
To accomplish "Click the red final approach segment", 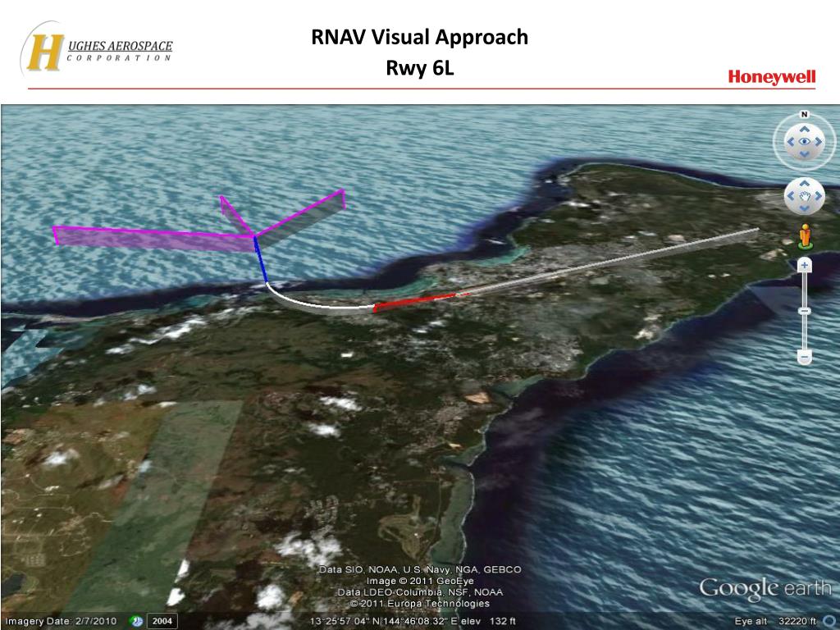I will click(421, 301).
